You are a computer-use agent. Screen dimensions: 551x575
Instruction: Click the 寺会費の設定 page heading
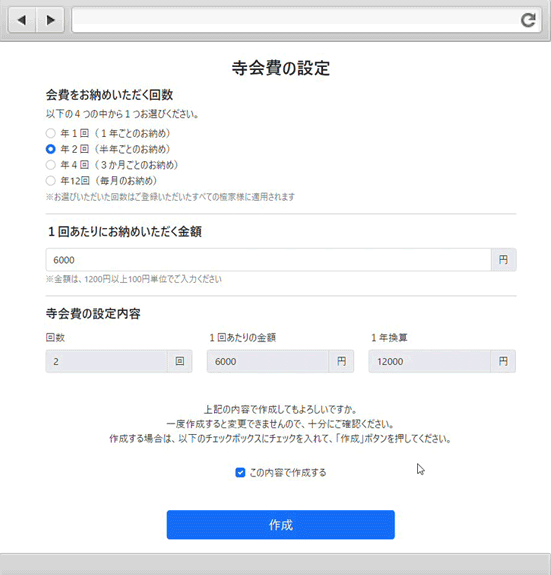pos(281,68)
